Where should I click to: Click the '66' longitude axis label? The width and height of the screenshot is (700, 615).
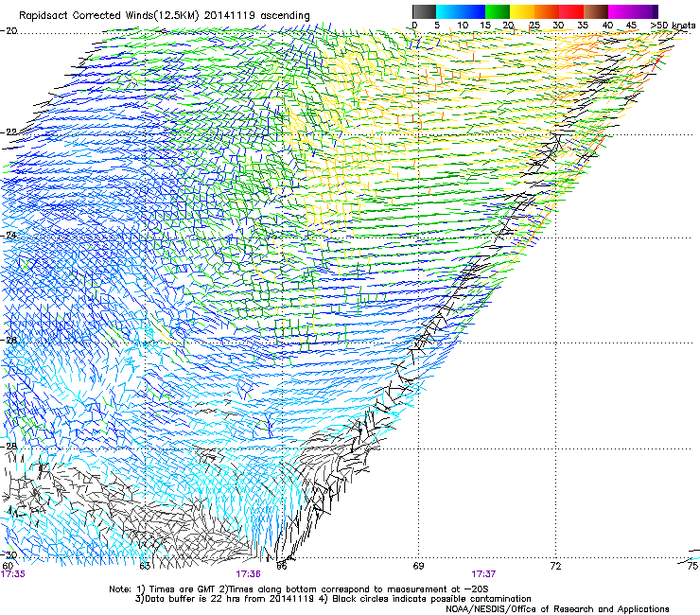point(281,566)
